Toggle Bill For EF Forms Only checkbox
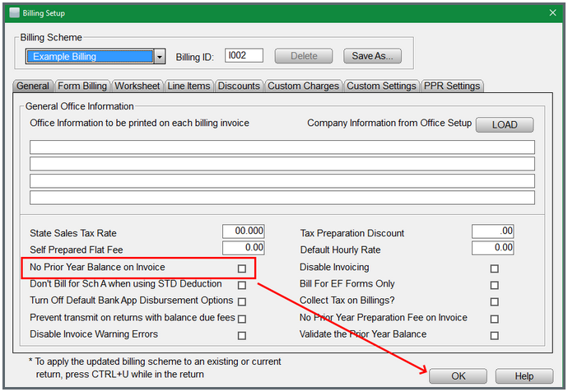 tap(494, 285)
